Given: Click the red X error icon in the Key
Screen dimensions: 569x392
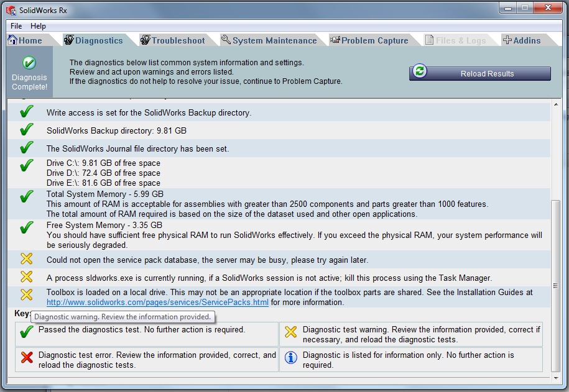Looking at the screenshot, I should pyautogui.click(x=27, y=357).
